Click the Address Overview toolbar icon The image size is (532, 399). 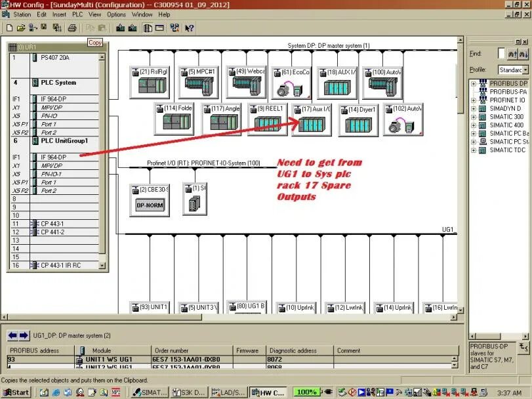[159, 28]
